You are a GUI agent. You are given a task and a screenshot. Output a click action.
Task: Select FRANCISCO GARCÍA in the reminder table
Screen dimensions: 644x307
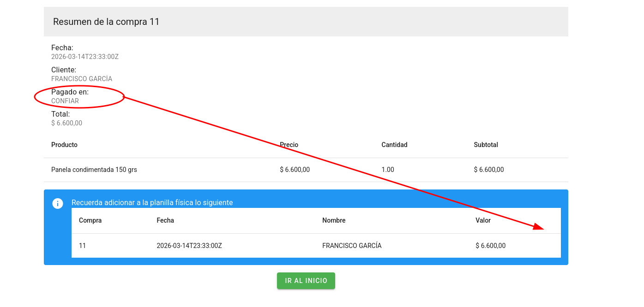pos(352,246)
